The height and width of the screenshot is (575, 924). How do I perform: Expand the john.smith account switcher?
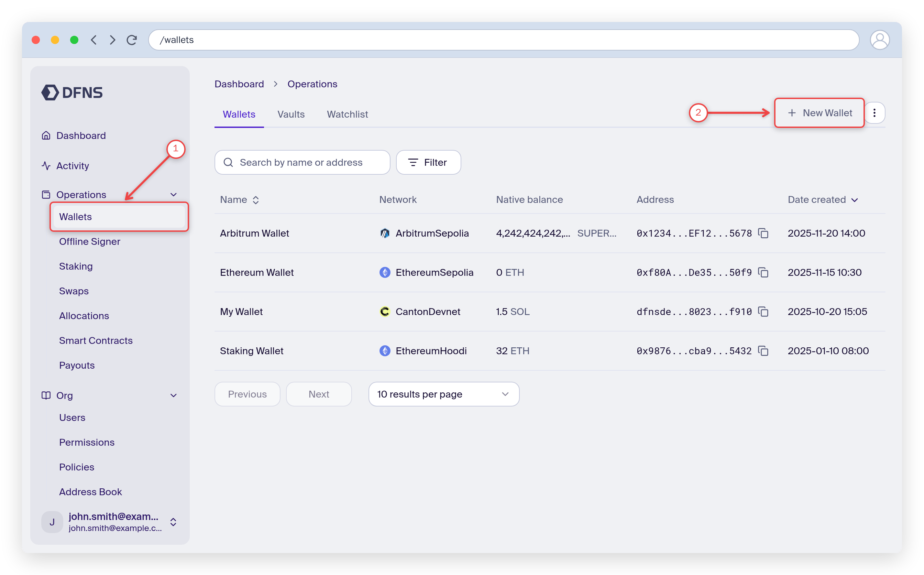pyautogui.click(x=173, y=522)
